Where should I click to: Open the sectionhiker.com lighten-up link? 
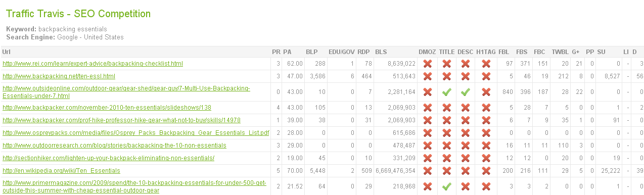click(x=108, y=158)
